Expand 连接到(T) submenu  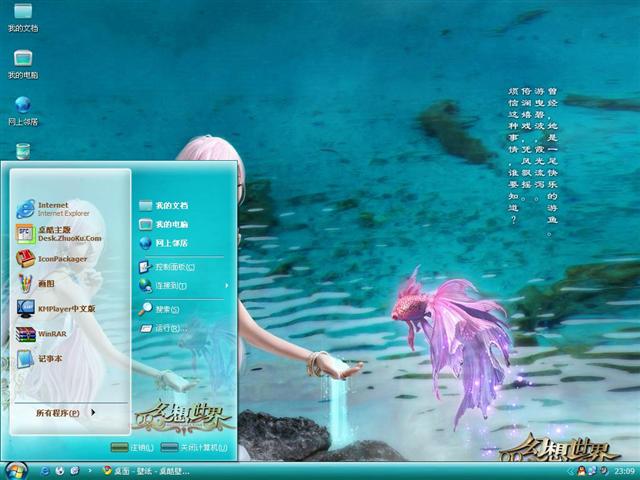pyautogui.click(x=183, y=285)
